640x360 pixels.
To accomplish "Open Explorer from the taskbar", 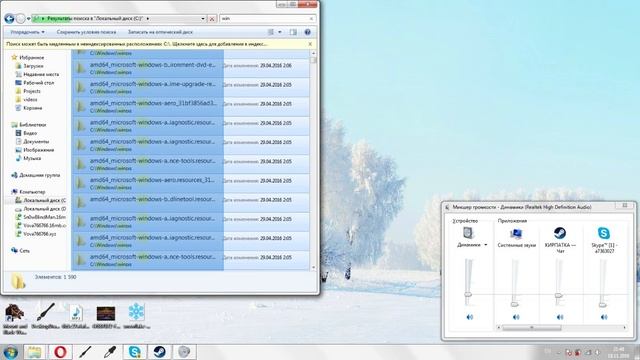I will (34, 352).
